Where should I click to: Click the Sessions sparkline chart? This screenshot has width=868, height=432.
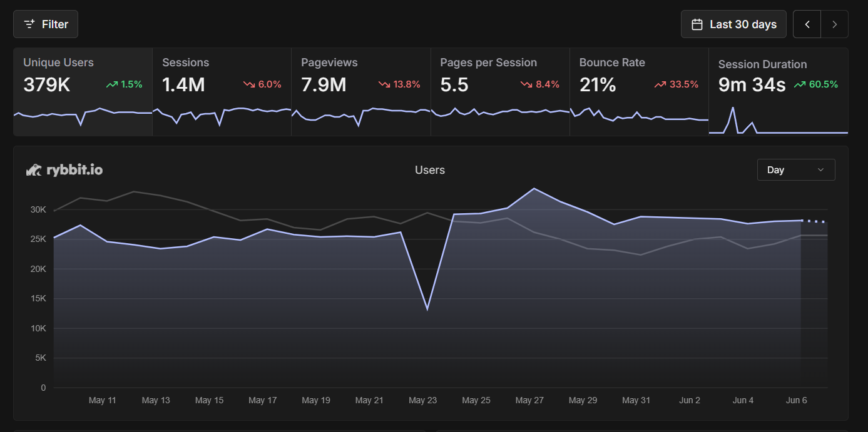point(222,115)
